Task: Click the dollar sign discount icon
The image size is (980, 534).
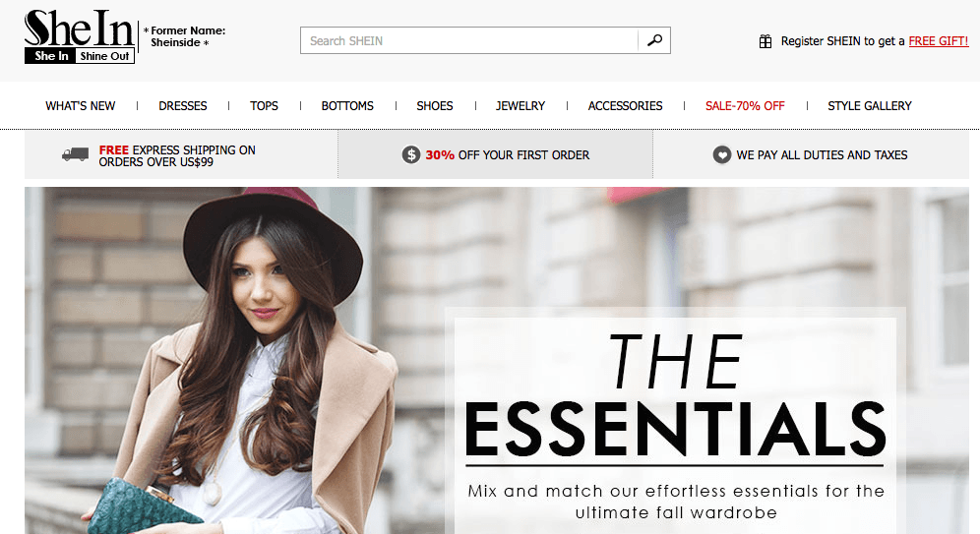Action: [x=410, y=155]
